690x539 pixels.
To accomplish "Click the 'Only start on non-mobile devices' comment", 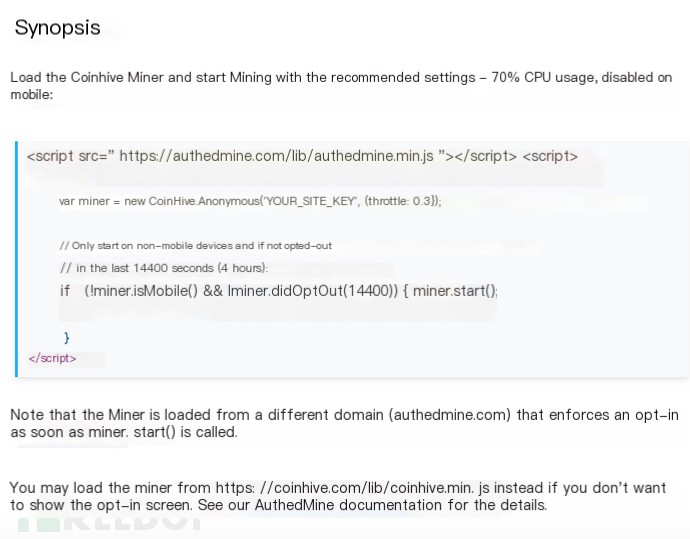I will pyautogui.click(x=195, y=245).
